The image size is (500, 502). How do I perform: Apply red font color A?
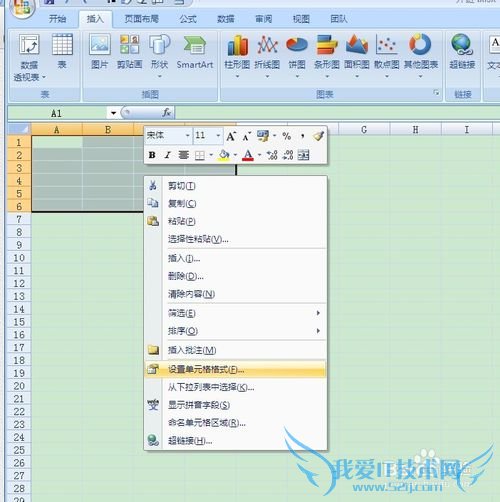pyautogui.click(x=248, y=155)
